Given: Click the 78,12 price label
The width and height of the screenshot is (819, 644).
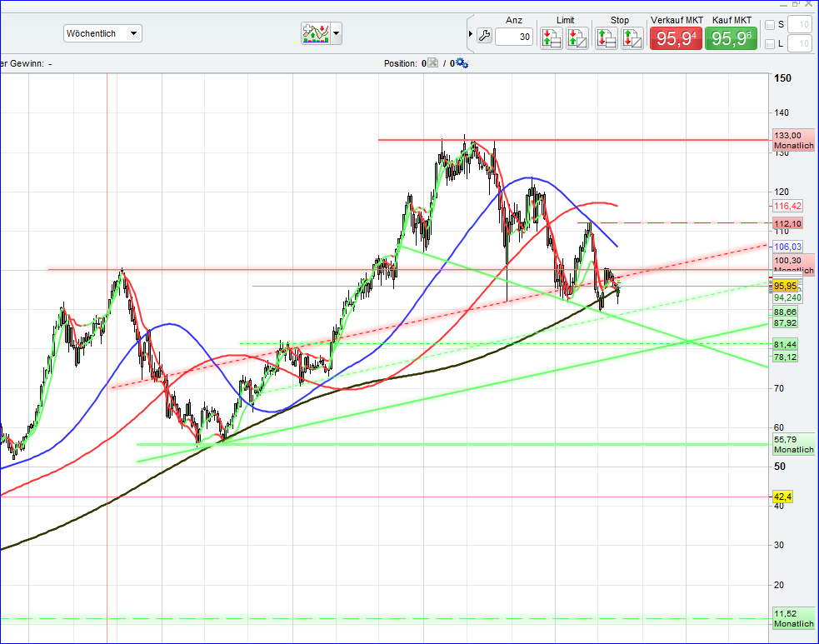Looking at the screenshot, I should (x=785, y=357).
